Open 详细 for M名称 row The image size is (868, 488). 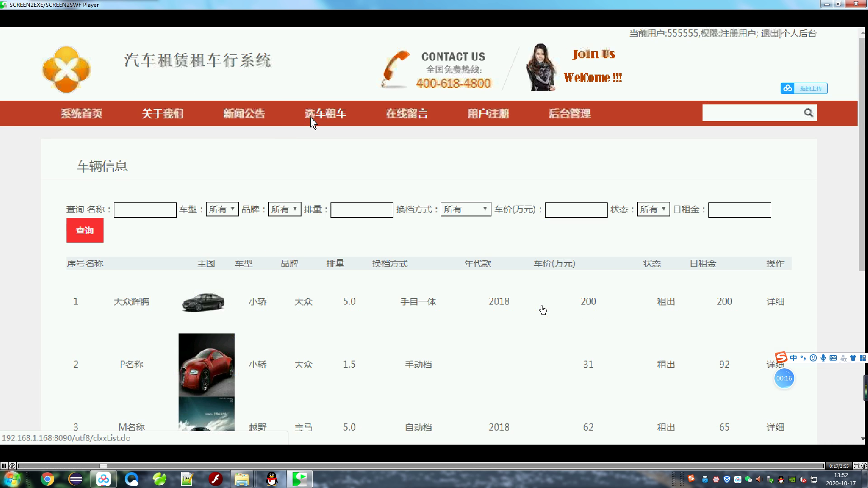click(775, 427)
